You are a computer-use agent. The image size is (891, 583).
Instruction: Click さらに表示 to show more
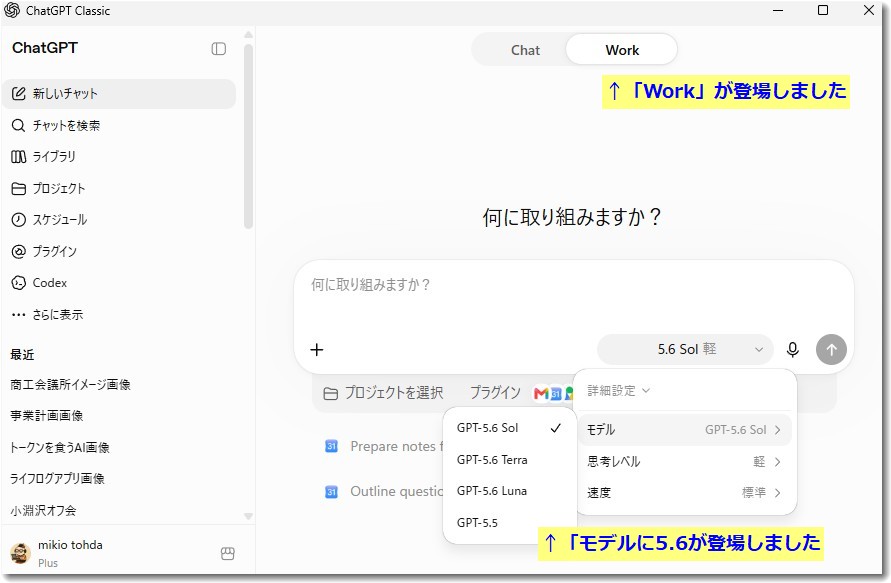(119, 315)
